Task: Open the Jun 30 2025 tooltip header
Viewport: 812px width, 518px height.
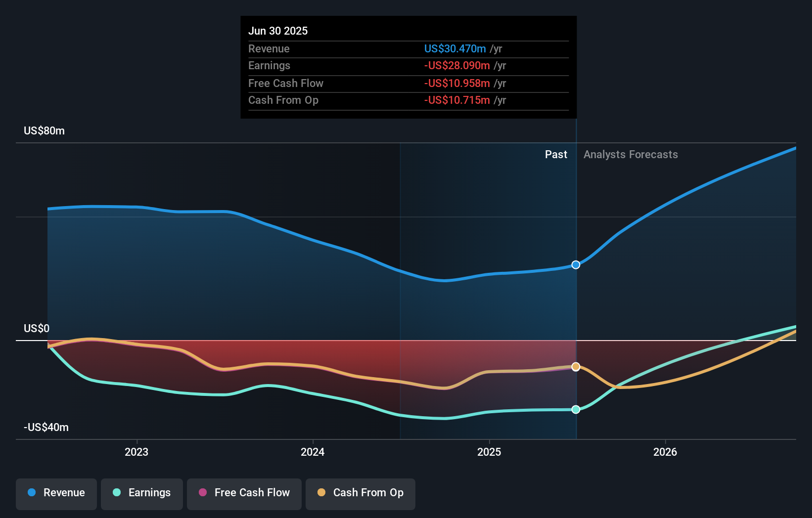Action: coord(278,31)
